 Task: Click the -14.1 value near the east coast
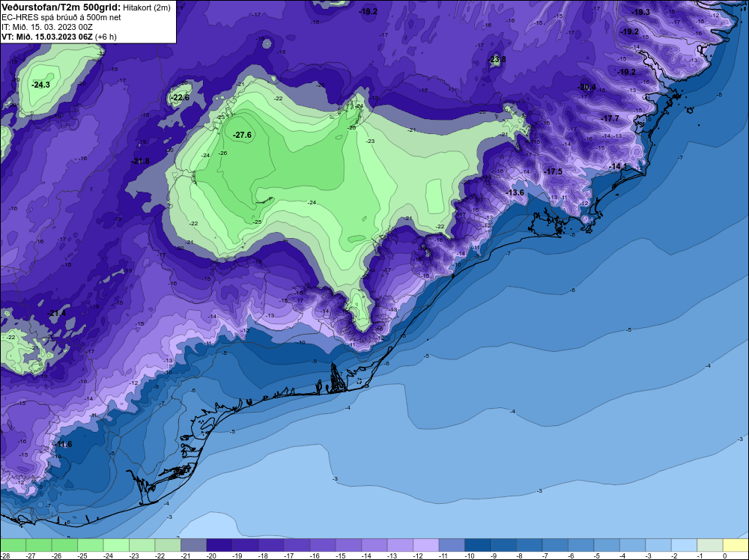[618, 166]
